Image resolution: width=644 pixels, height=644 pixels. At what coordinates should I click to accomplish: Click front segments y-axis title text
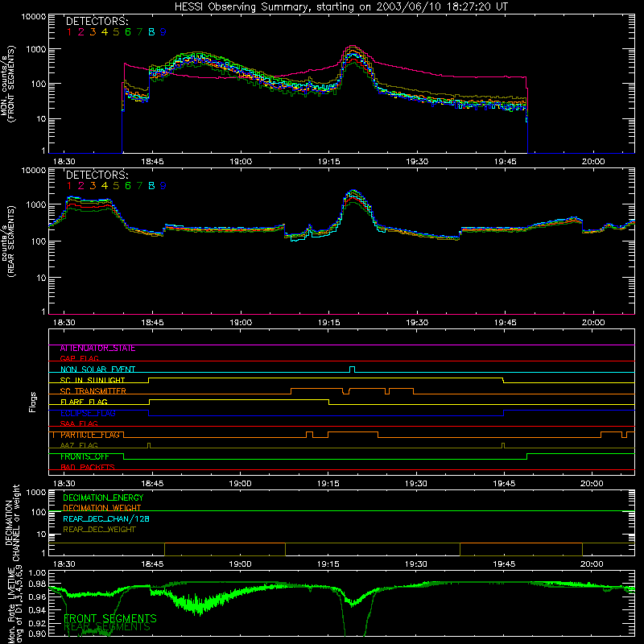(x=8, y=85)
